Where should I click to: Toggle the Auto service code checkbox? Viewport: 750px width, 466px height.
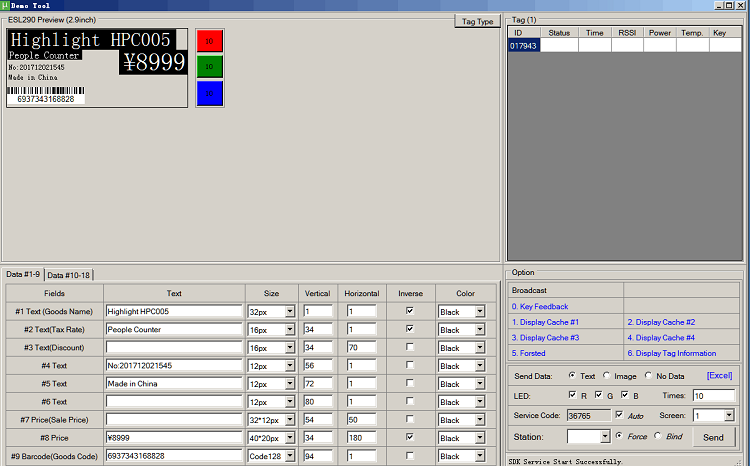point(619,415)
